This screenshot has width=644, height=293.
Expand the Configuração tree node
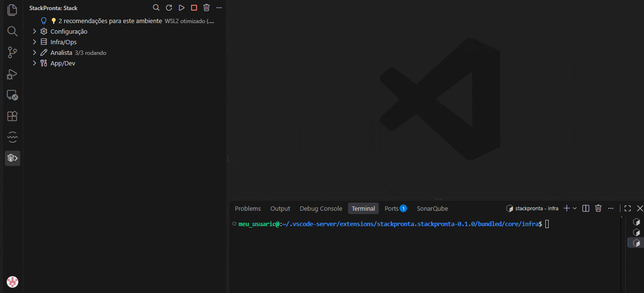pos(34,31)
